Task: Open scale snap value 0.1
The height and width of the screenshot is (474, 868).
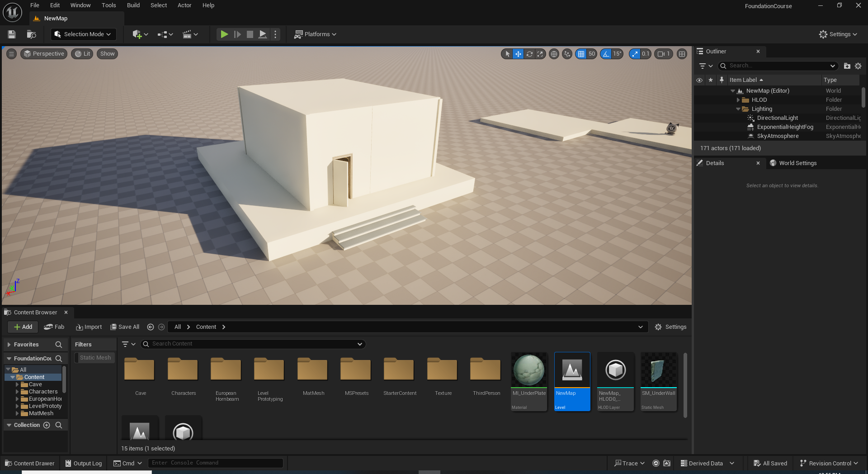Action: pyautogui.click(x=646, y=54)
